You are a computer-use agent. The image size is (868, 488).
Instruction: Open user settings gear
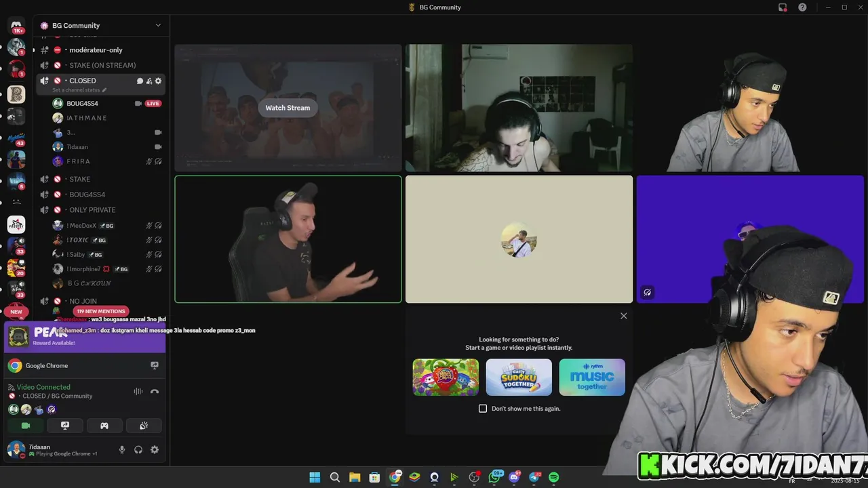click(x=155, y=449)
